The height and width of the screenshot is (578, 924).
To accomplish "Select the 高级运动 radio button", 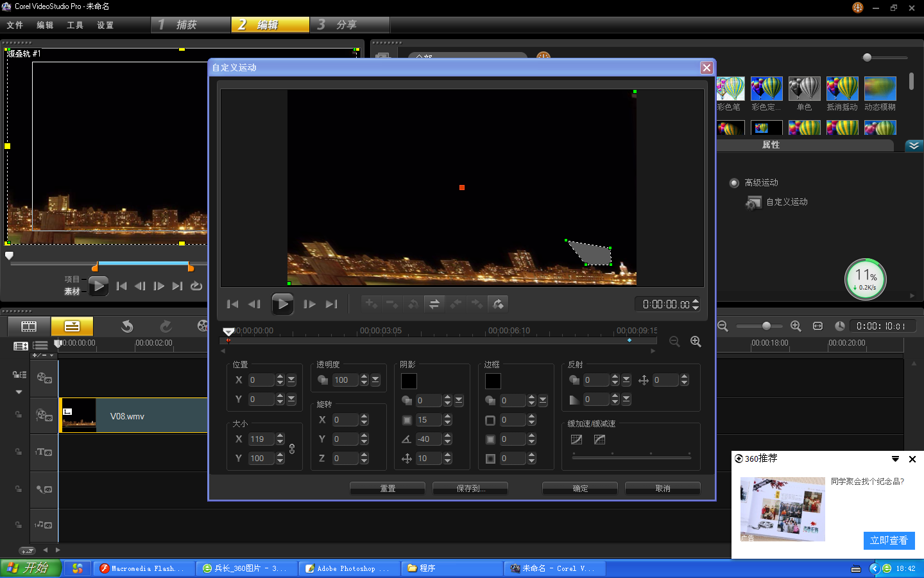I will (x=735, y=183).
